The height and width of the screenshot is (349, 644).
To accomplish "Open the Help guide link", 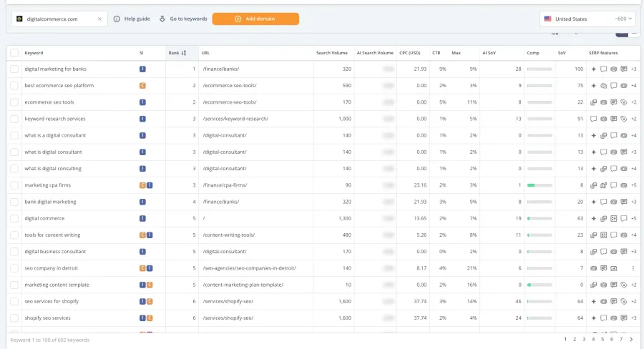I will click(x=137, y=19).
